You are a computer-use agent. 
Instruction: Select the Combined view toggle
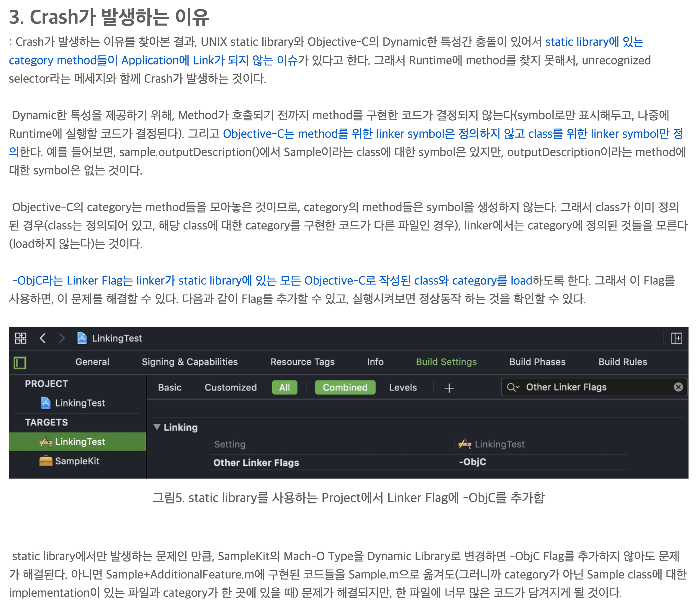[x=345, y=387]
